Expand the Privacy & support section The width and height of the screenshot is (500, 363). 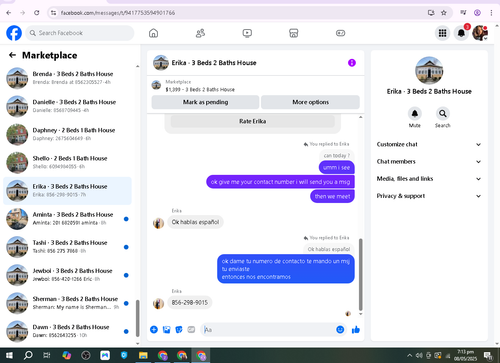pos(429,196)
